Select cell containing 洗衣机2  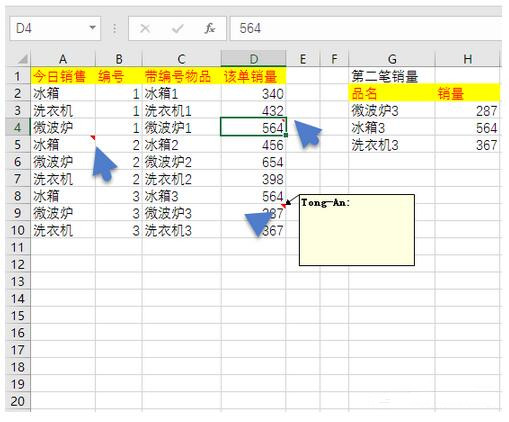181,179
